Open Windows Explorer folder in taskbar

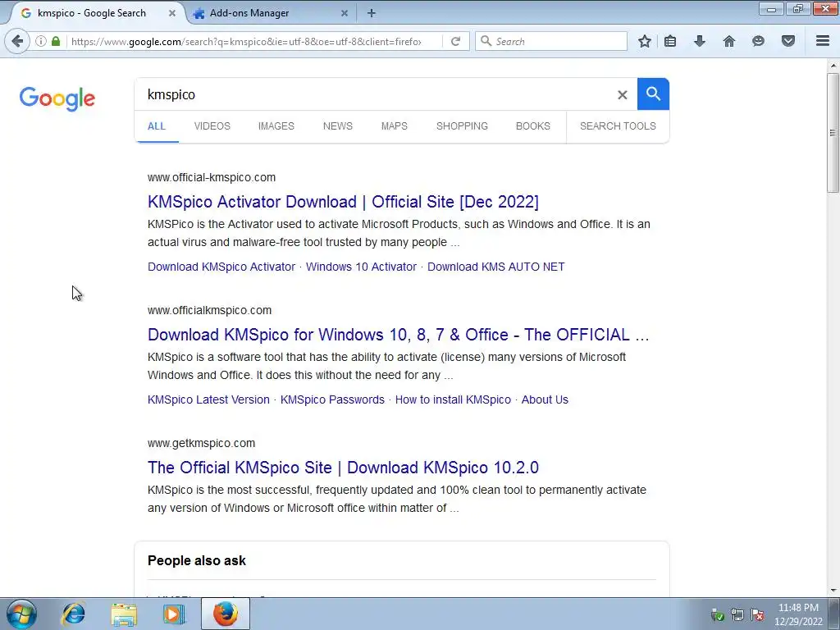point(124,614)
